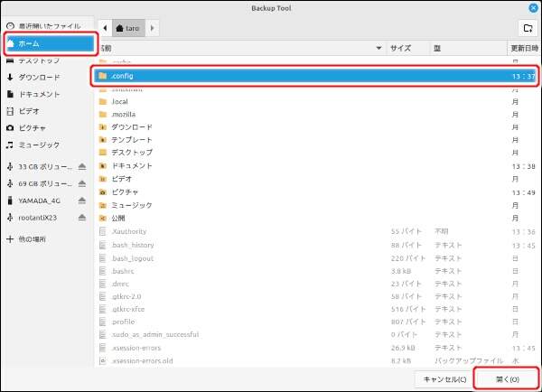This screenshot has width=542, height=392.
Task: Close the Backup Tool dialog
Action: [534, 8]
